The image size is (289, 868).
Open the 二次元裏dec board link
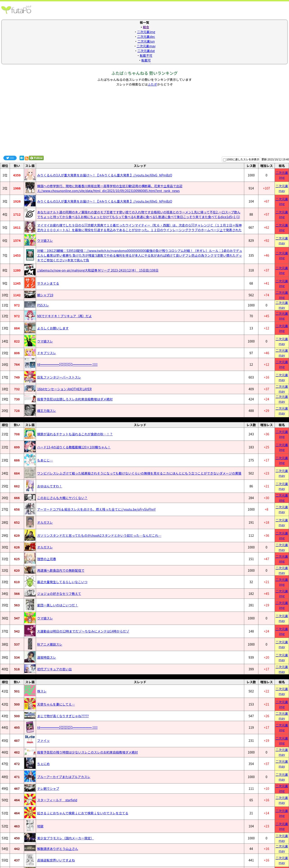pos(146,37)
